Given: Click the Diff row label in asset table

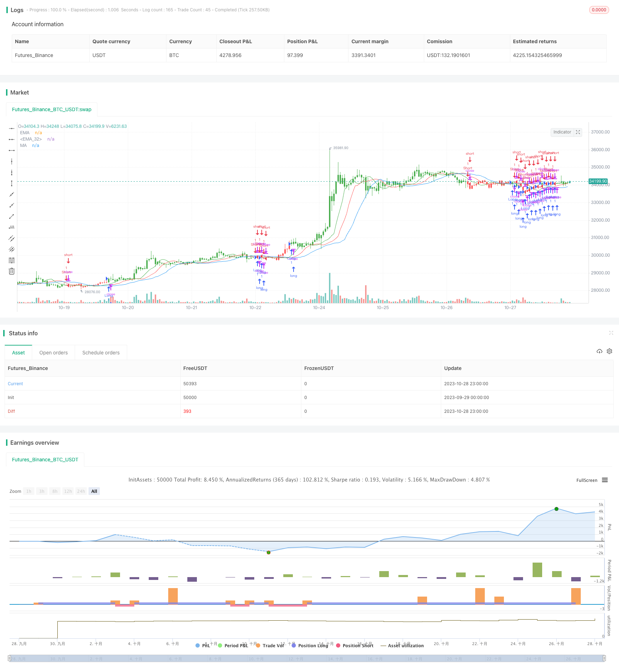Looking at the screenshot, I should tap(11, 411).
